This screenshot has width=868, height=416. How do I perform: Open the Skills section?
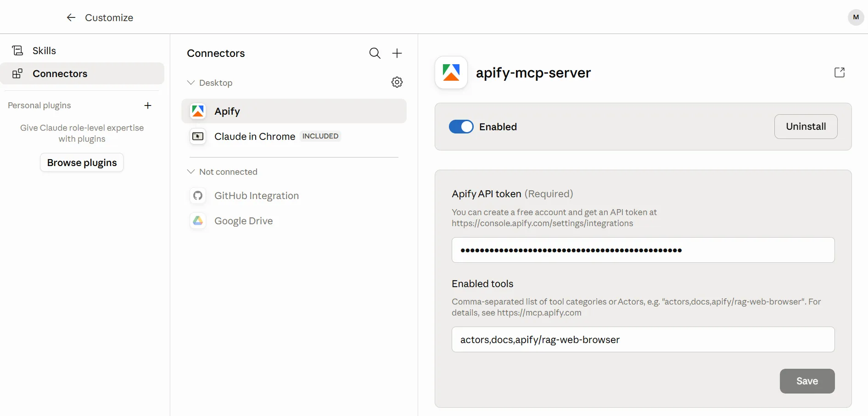click(x=82, y=50)
